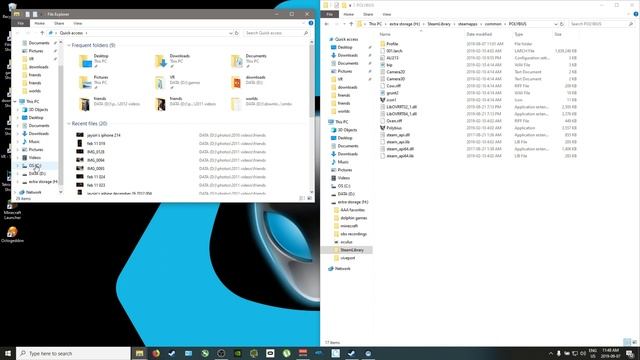
Task: Click the Search POLYBIUS box
Action: coord(601,24)
